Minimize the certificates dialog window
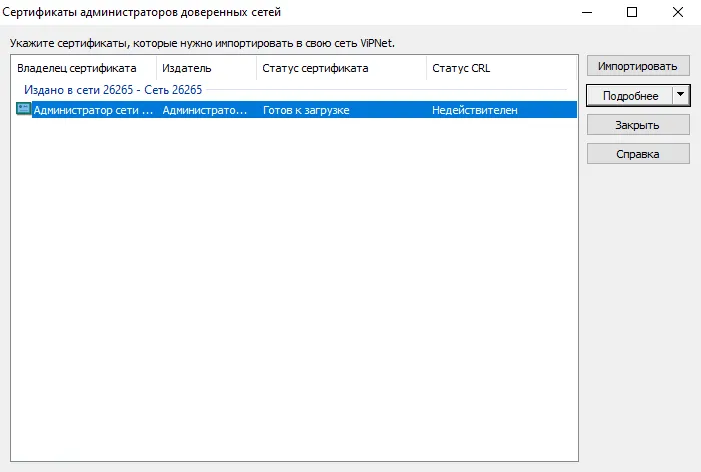This screenshot has width=701, height=472. pos(587,13)
